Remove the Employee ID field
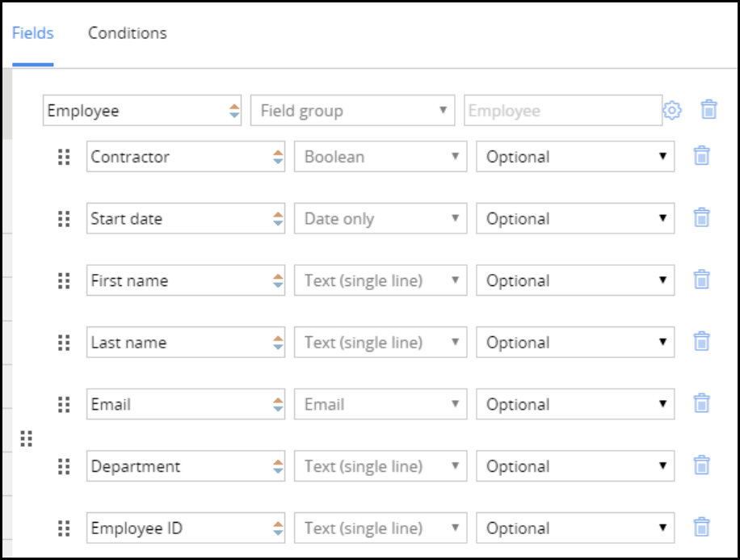 tap(702, 528)
